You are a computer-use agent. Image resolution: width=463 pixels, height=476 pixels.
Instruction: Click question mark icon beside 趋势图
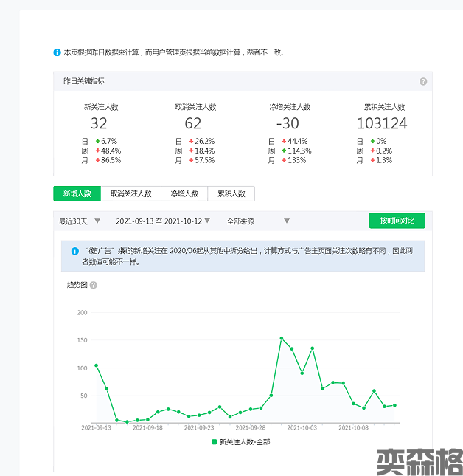point(94,285)
